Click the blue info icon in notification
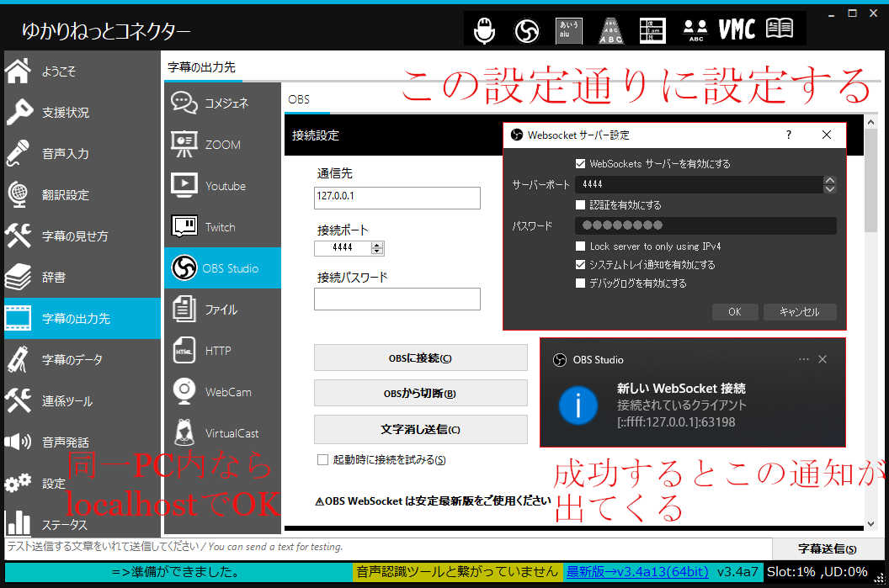The width and height of the screenshot is (889, 588). point(578,405)
